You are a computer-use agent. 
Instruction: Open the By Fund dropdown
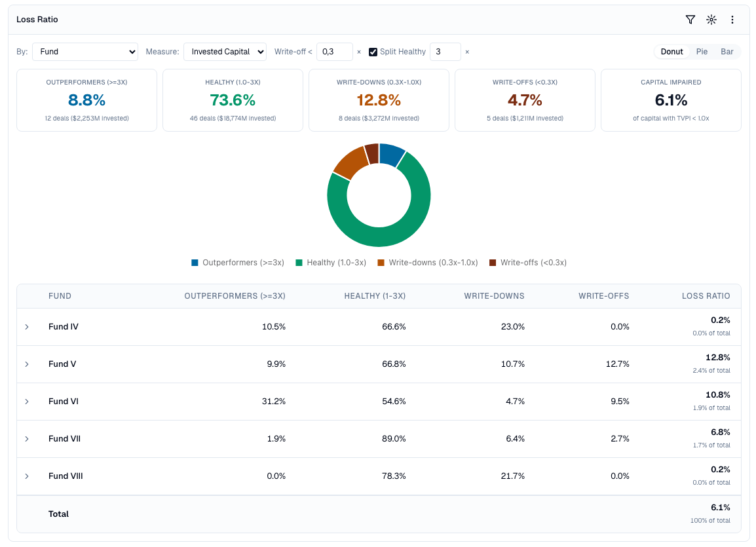click(x=85, y=52)
